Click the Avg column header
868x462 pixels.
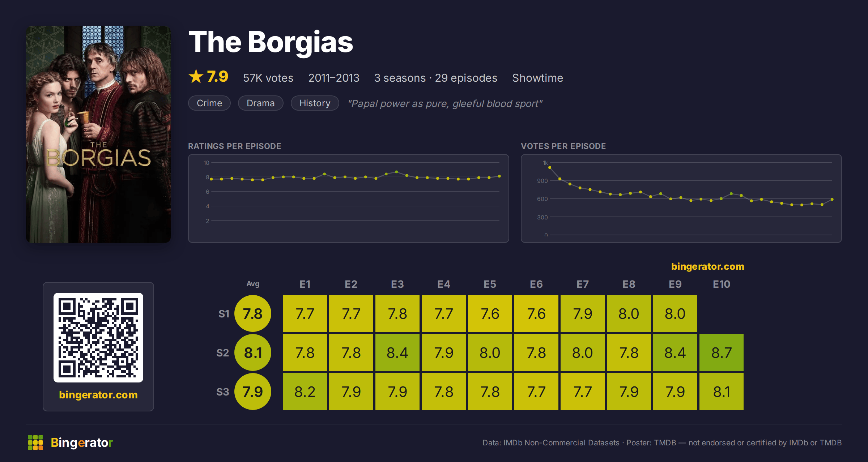tap(253, 284)
